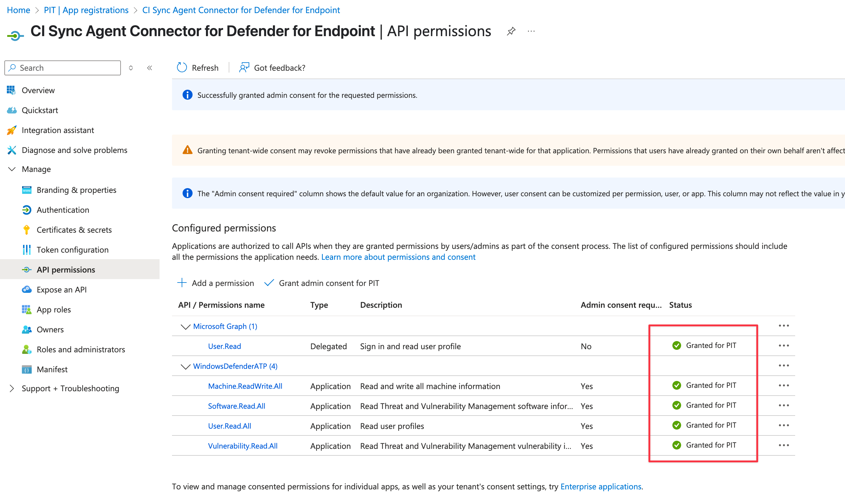Open the ellipsis menu for the User.Read.All row

pos(784,426)
